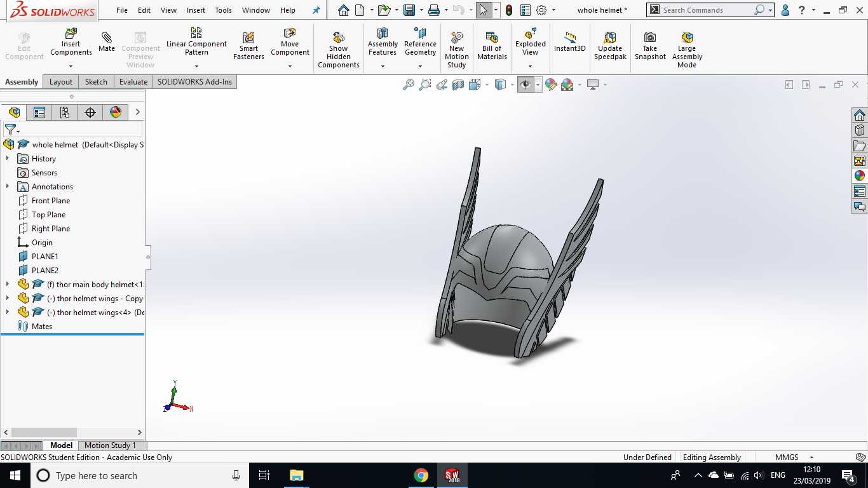Open the Options gear icon
868x488 pixels.
pyautogui.click(x=541, y=10)
